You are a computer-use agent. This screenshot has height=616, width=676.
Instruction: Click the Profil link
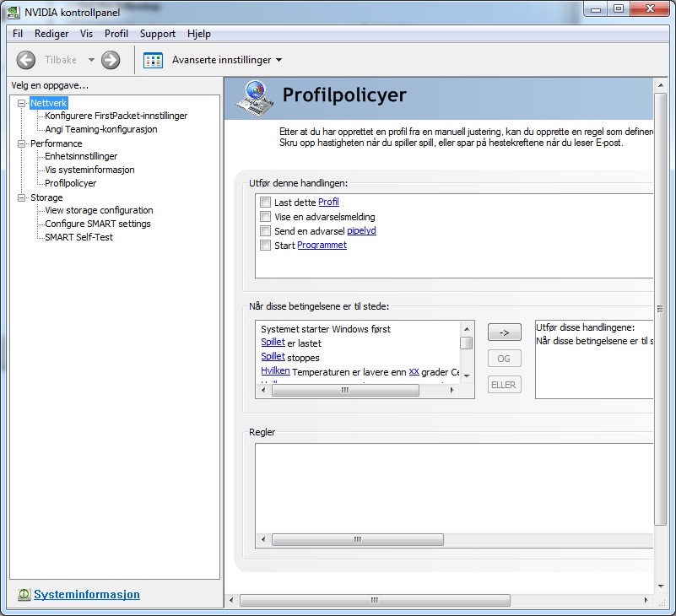tap(328, 202)
